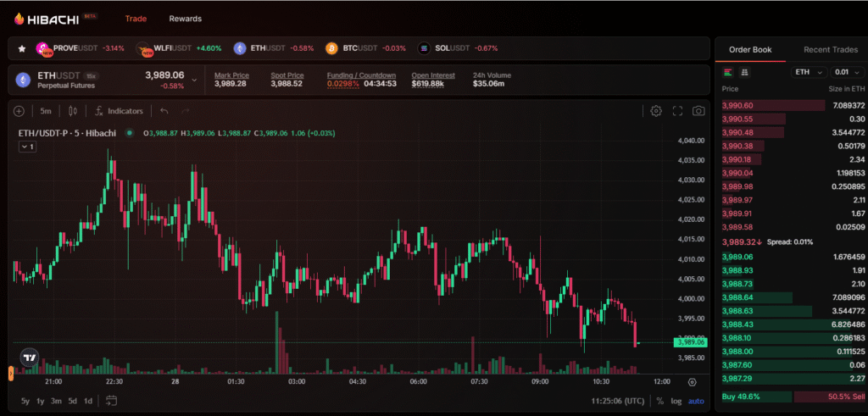Expand the ETHUSDT market pair chevron
Viewport: 868px width, 416px height.
pos(194,80)
